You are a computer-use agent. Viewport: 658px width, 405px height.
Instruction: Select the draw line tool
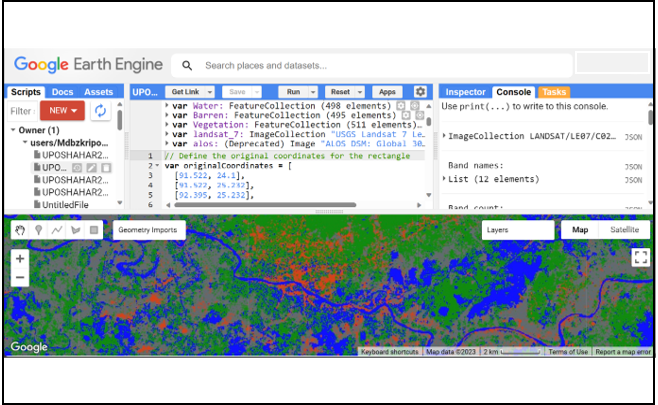point(57,230)
